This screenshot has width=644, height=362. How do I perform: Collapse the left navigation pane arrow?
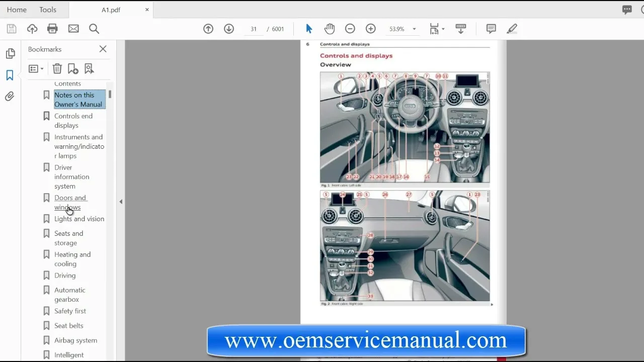point(121,202)
